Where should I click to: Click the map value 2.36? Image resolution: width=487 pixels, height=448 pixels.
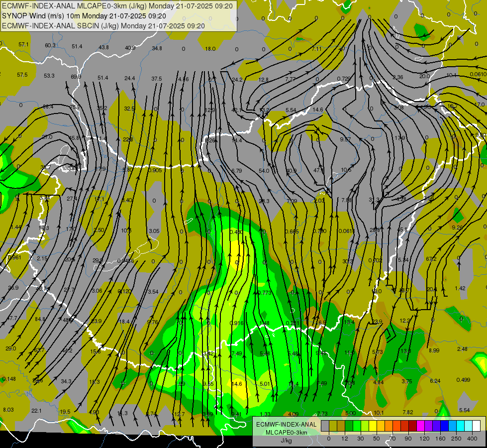click(x=398, y=78)
